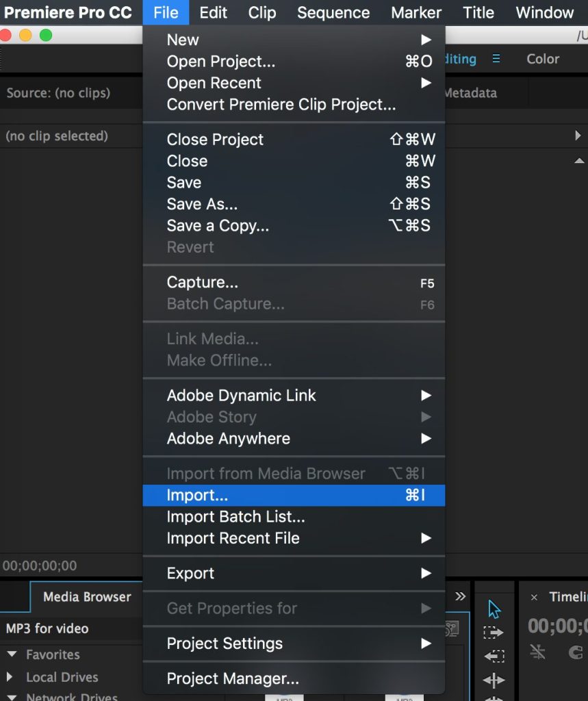588x701 pixels.
Task: Switch to the Color workspace
Action: point(543,59)
